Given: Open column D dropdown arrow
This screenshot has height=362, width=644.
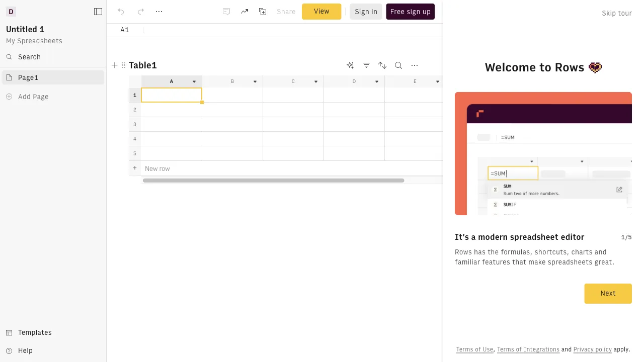Looking at the screenshot, I should pyautogui.click(x=377, y=81).
